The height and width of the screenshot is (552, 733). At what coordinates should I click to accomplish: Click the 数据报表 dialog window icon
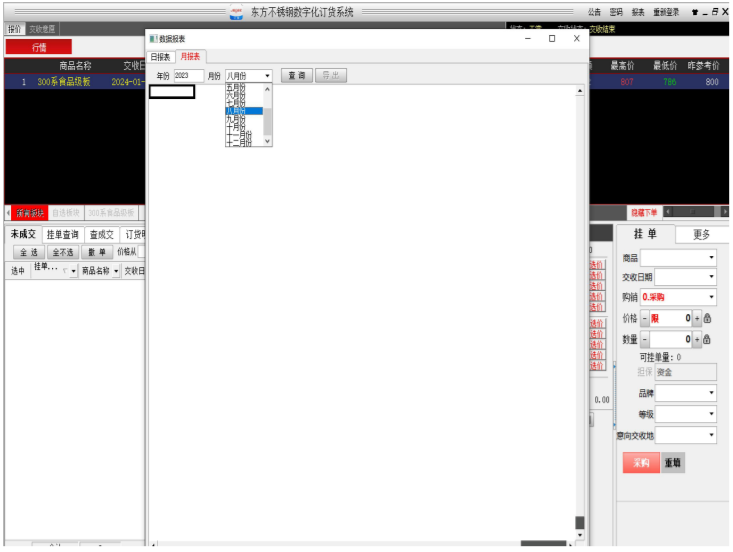[153, 39]
